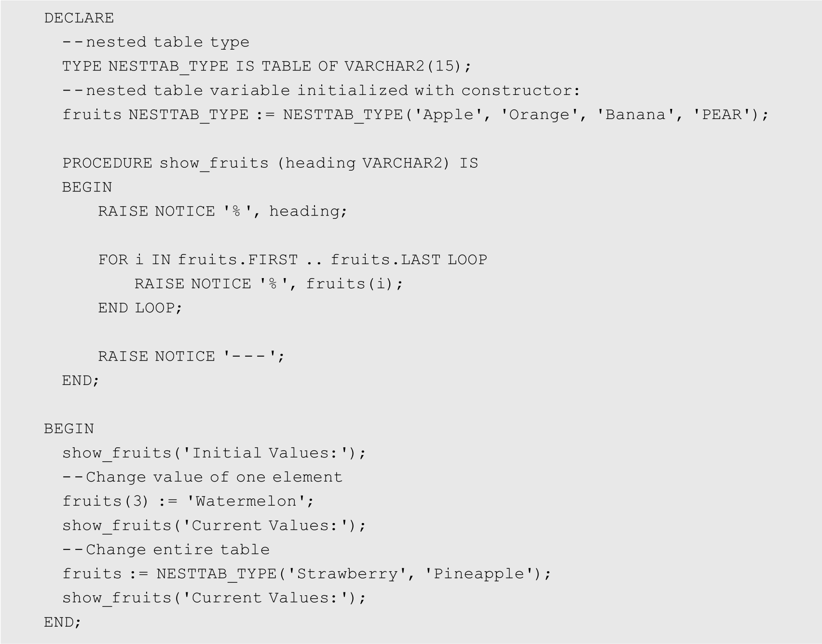Click the "--Change value of one element" comment
The height and width of the screenshot is (644, 822).
coord(202,477)
